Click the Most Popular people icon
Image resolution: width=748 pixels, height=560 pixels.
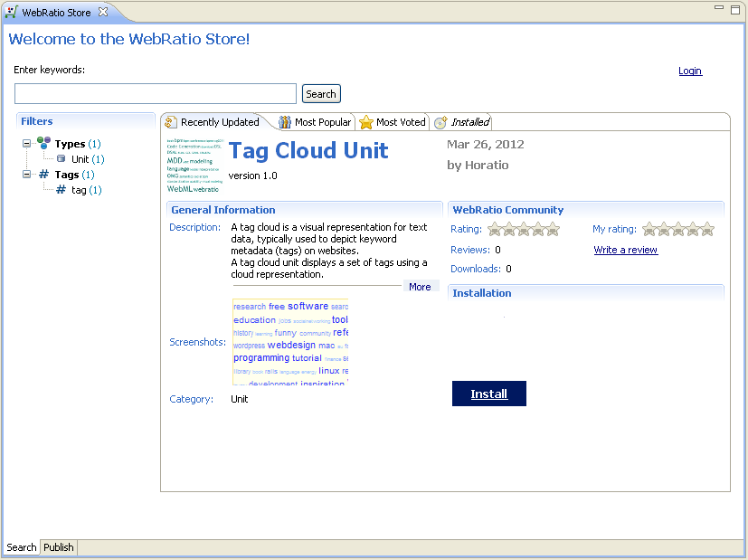(x=285, y=122)
